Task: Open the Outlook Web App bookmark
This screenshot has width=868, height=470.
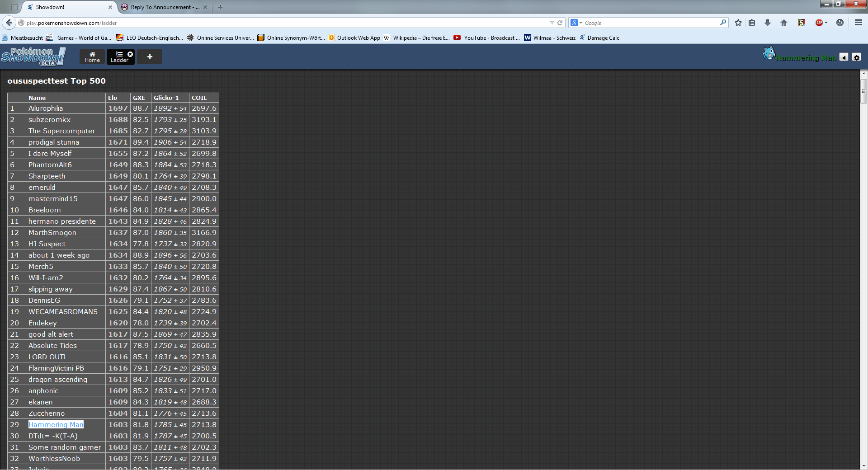Action: (x=354, y=38)
